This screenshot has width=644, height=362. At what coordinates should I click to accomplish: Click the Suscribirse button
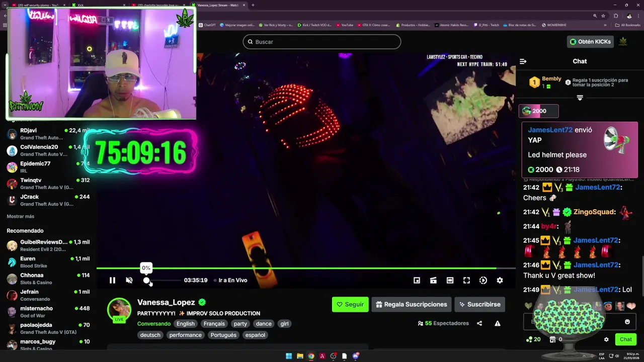[479, 305]
